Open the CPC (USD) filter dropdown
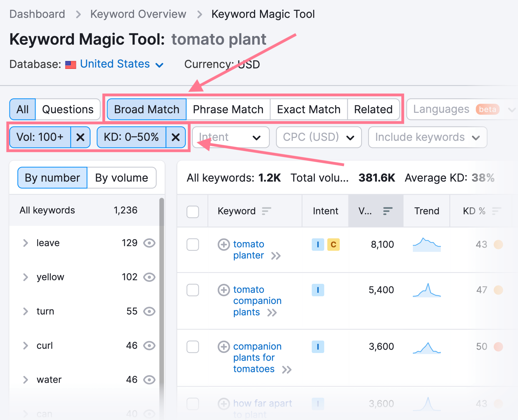 [x=319, y=137]
